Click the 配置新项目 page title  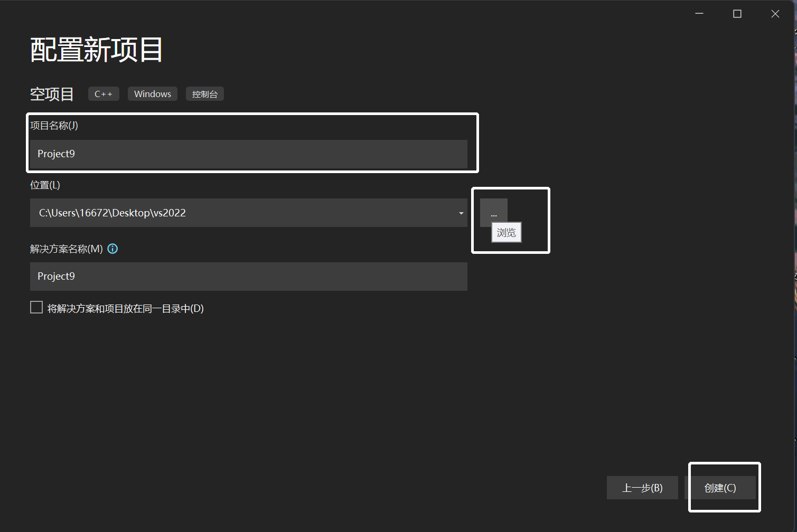click(96, 49)
